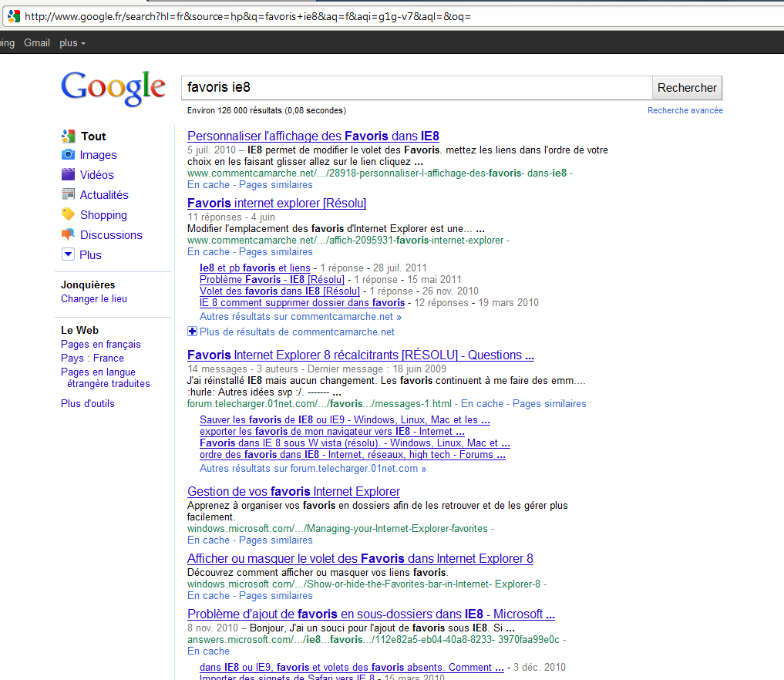Image resolution: width=784 pixels, height=680 pixels.
Task: Open Favoris dans IE 8 sous W vista
Action: (x=355, y=443)
